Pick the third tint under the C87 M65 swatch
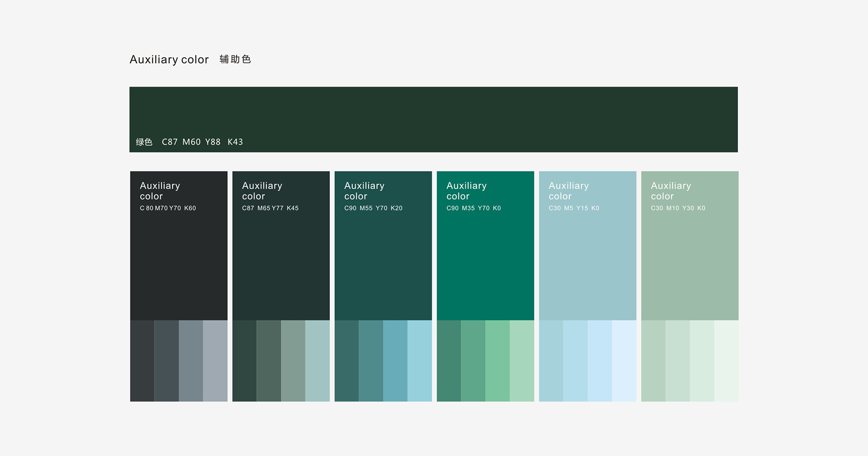Screen dimensions: 868x456 [x=293, y=361]
